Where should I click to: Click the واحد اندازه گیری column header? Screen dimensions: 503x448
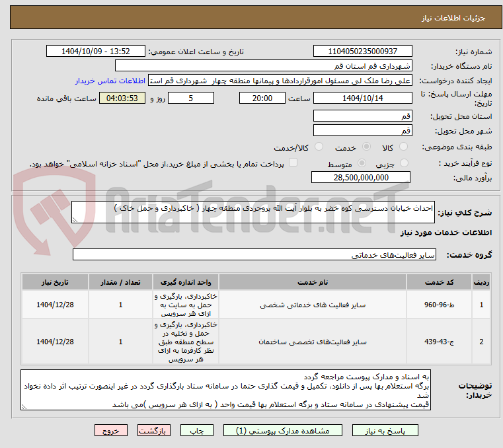pos(186,282)
